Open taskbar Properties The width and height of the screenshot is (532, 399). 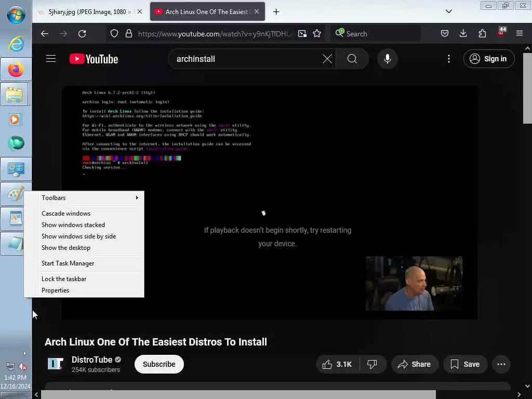pos(84,291)
